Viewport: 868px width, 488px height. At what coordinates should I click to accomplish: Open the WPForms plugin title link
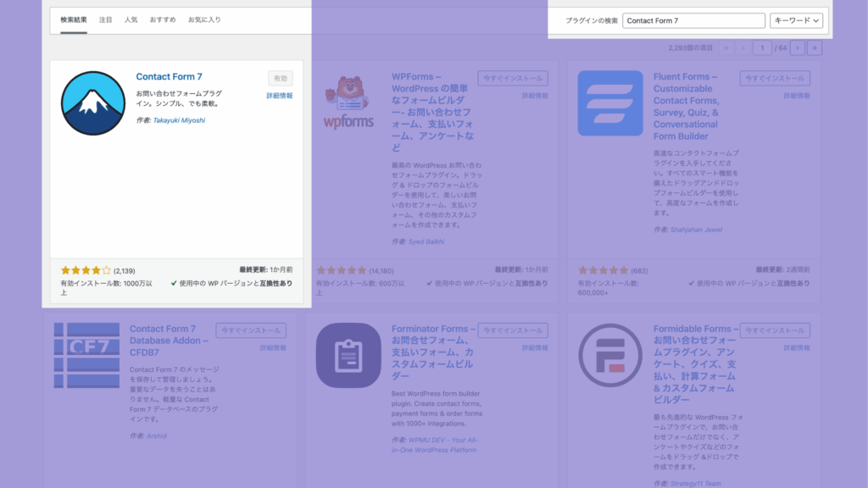point(432,113)
